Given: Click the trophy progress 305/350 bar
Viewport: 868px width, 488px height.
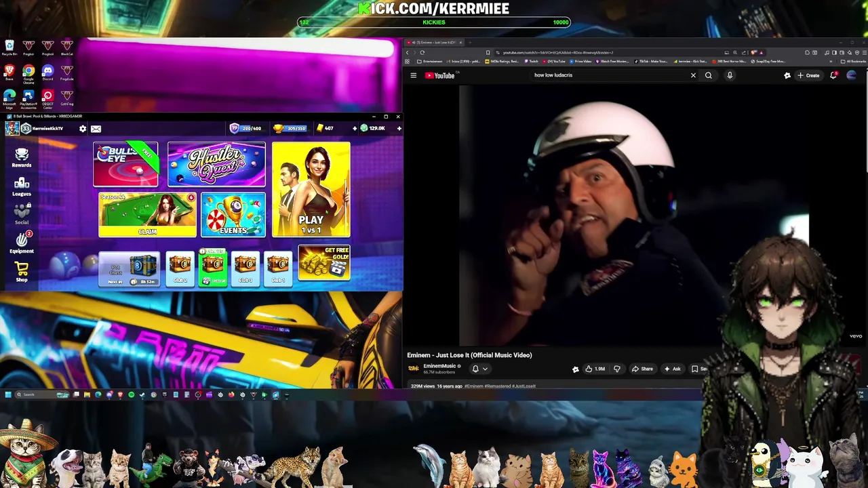Looking at the screenshot, I should (290, 128).
